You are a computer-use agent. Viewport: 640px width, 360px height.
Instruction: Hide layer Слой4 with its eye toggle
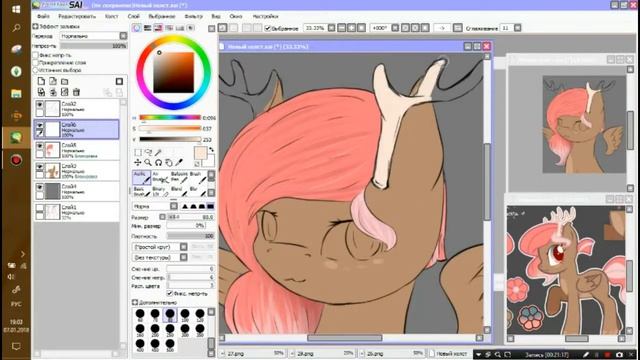click(x=40, y=187)
